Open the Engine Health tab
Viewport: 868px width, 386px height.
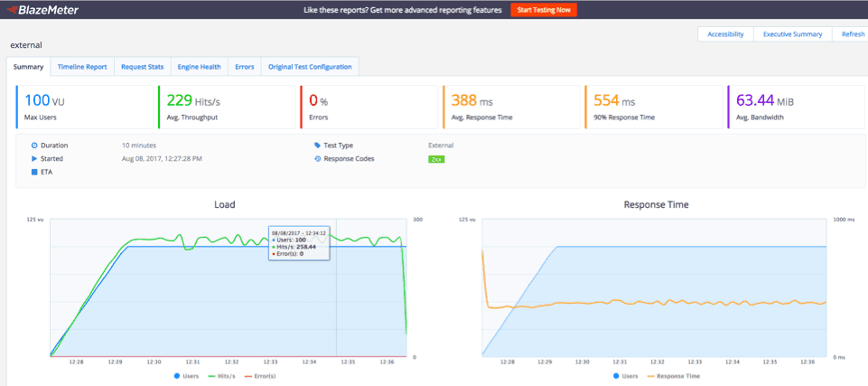(199, 67)
